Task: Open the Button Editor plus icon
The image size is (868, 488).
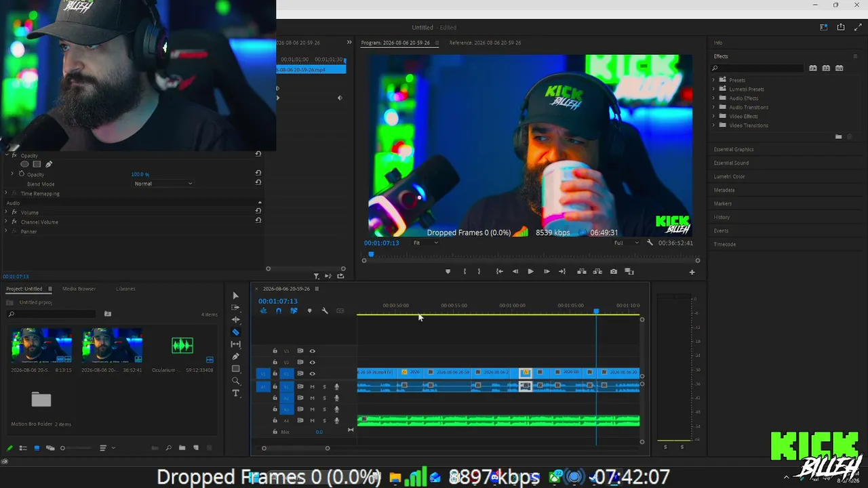Action: 692,272
